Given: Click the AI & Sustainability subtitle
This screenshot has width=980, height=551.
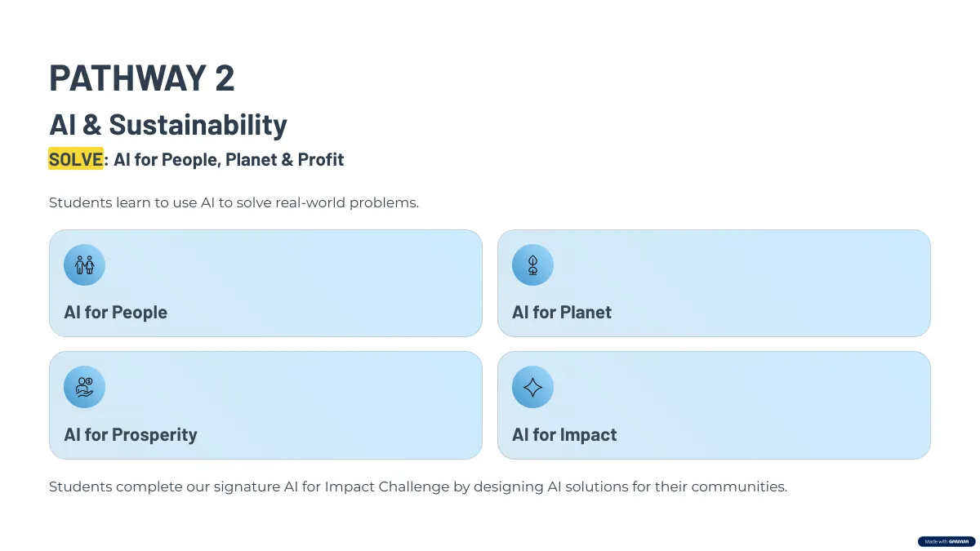Looking at the screenshot, I should tap(168, 125).
